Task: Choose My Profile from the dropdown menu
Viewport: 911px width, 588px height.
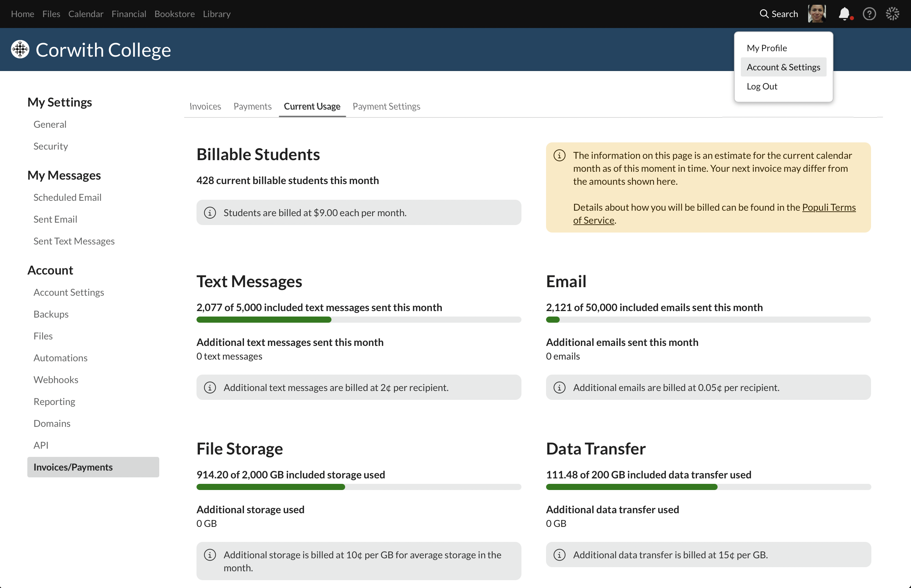Action: coord(766,48)
